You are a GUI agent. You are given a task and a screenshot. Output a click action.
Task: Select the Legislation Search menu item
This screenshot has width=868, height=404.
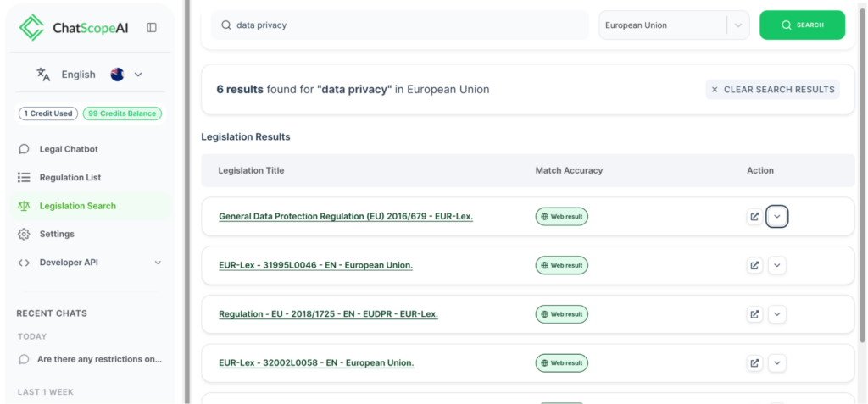tap(90, 206)
